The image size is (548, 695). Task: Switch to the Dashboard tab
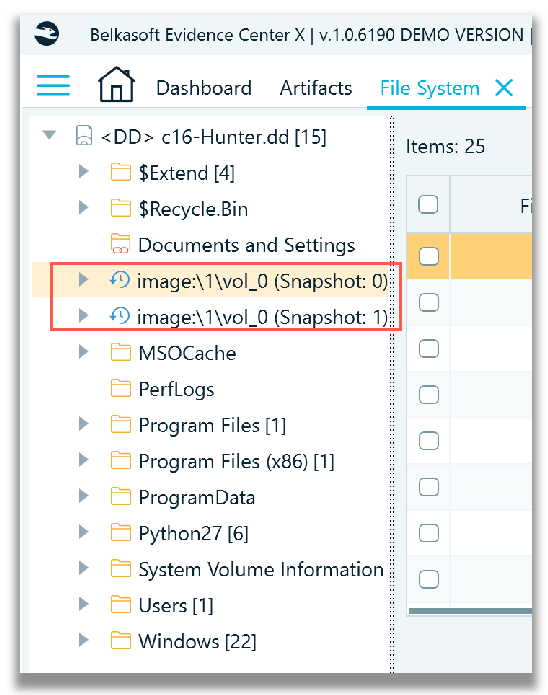click(204, 88)
